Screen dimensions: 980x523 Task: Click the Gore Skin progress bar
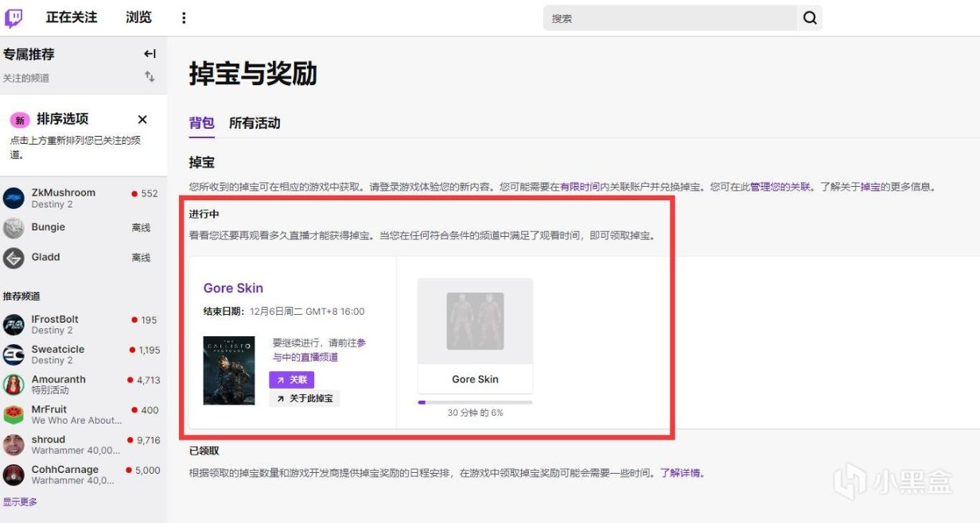tap(475, 402)
